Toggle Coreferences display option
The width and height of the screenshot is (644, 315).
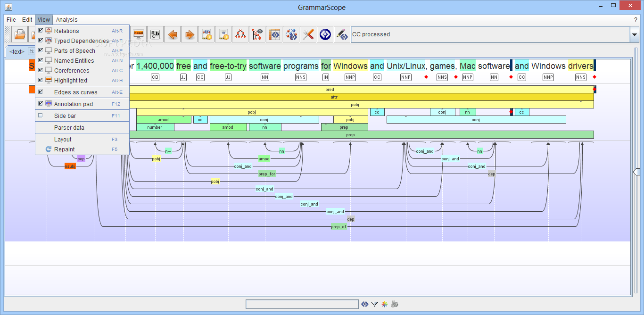82,70
